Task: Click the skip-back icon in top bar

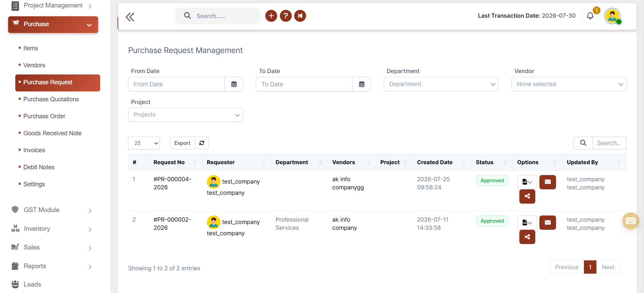Action: [x=300, y=16]
